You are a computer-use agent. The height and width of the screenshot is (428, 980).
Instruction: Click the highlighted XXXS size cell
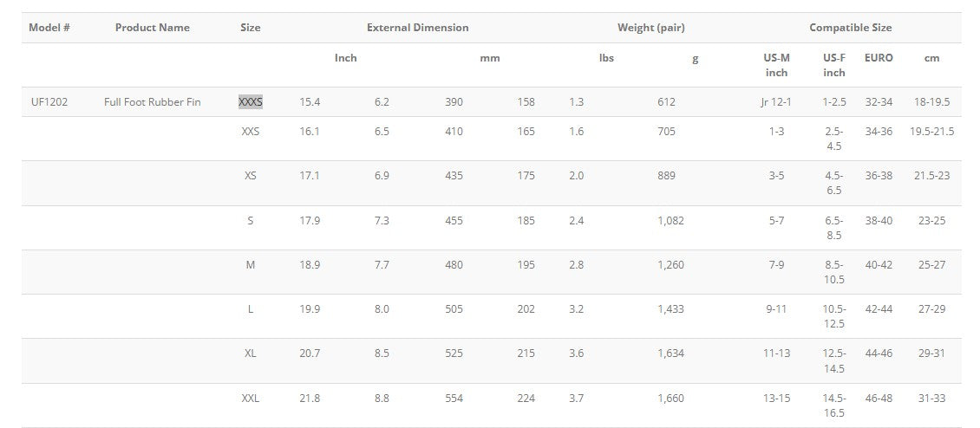(x=251, y=102)
